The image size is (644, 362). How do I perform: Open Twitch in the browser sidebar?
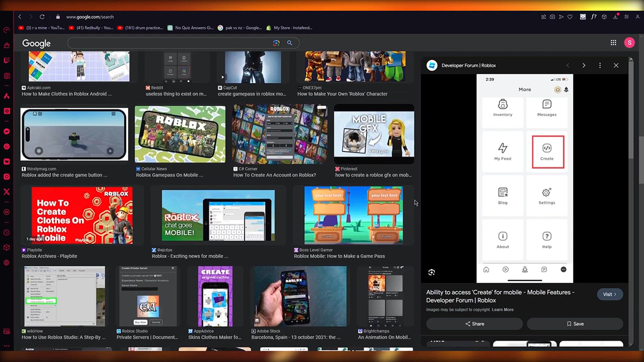point(7,60)
